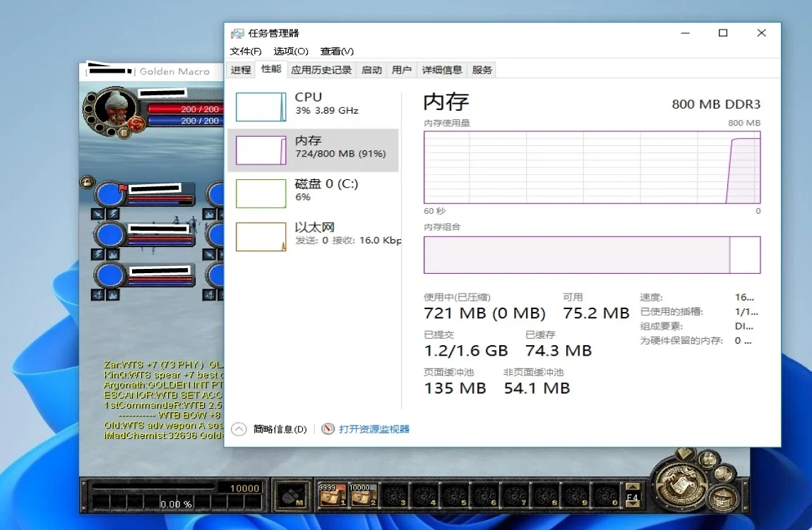Viewport: 812px width, 530px height.
Task: Click the small scroll button under portrait
Action: tap(124, 133)
